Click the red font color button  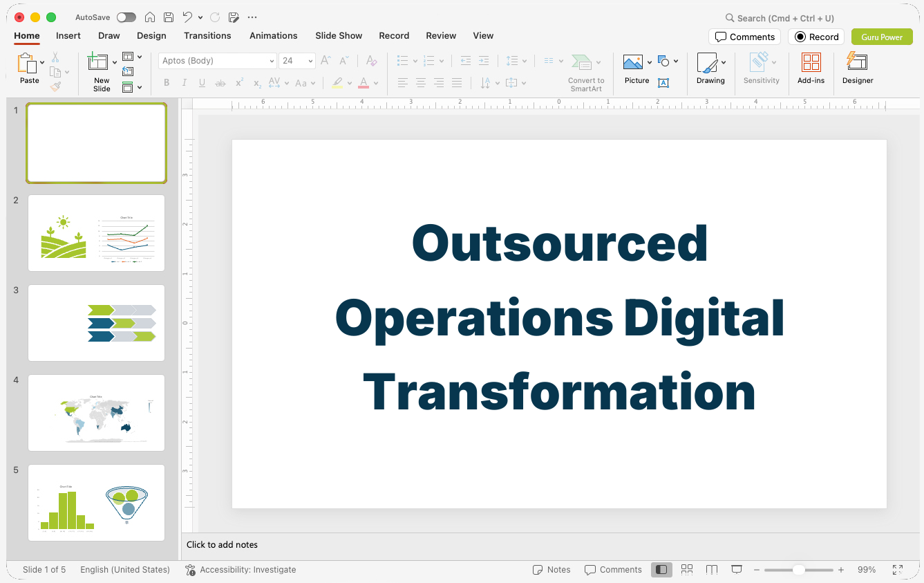pyautogui.click(x=364, y=83)
